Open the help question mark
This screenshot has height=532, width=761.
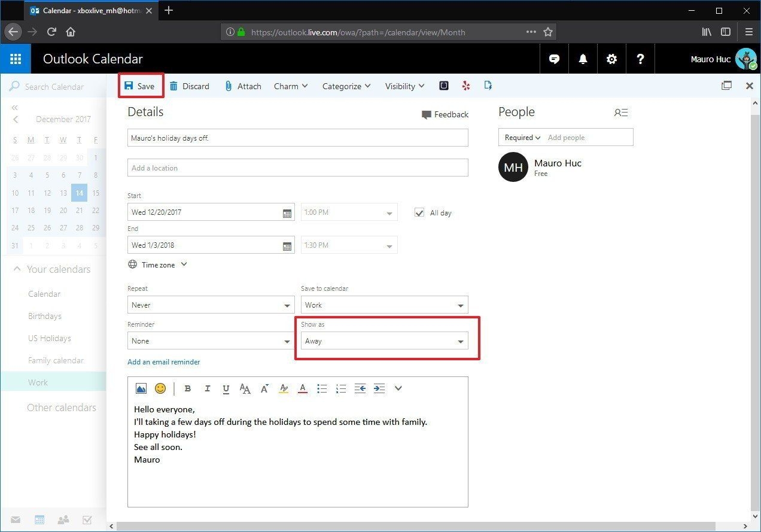coord(640,59)
